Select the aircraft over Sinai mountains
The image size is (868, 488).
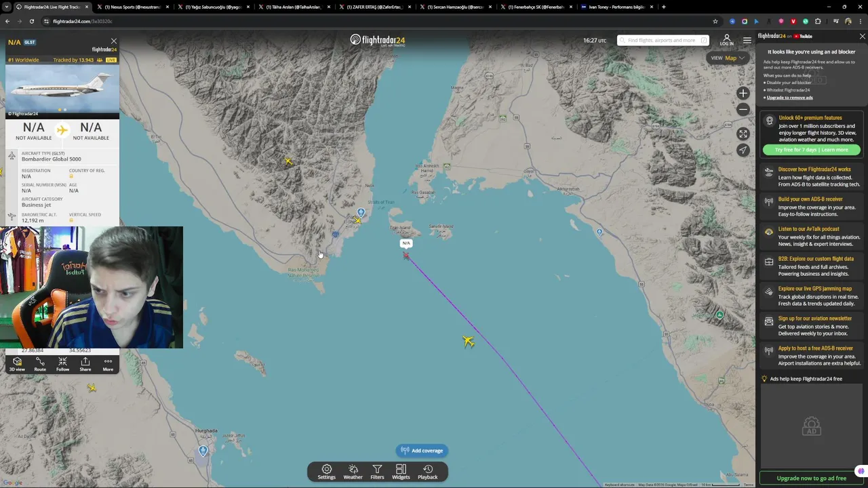coord(288,161)
